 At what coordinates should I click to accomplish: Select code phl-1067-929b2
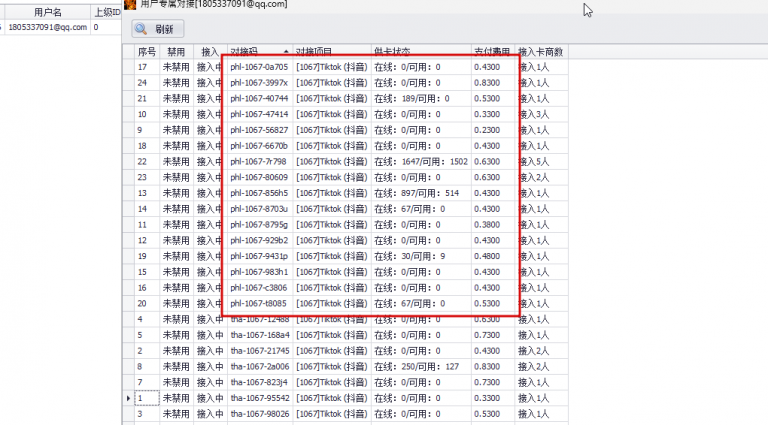(x=259, y=240)
